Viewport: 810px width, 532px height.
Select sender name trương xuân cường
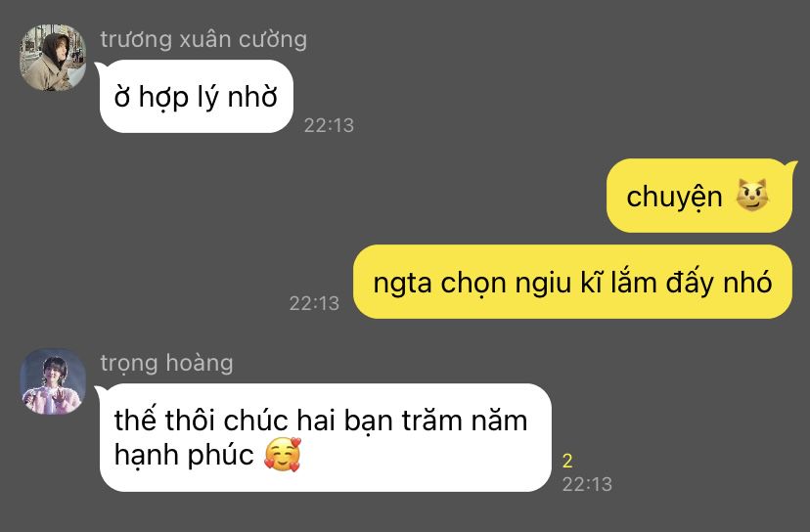click(203, 40)
